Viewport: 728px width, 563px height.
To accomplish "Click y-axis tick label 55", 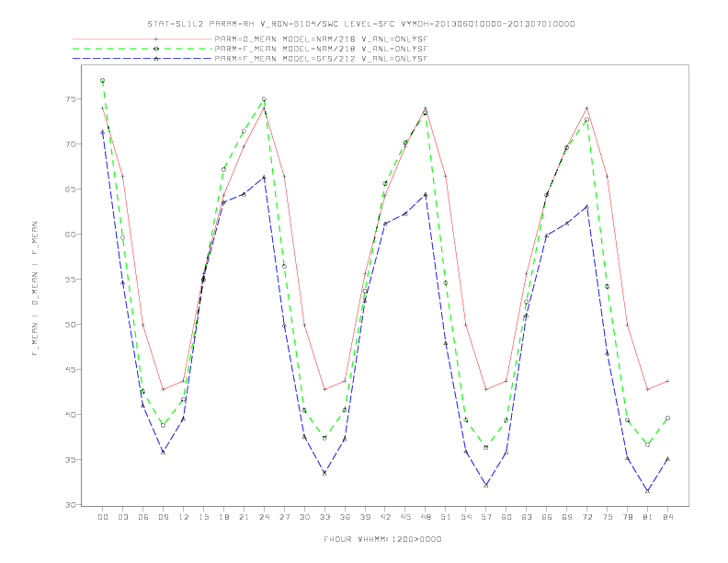I will (x=72, y=279).
